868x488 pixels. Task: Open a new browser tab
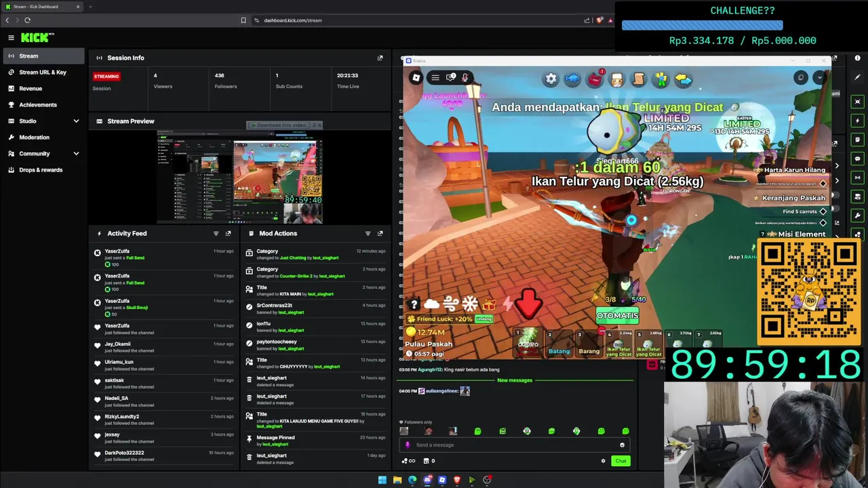90,7
